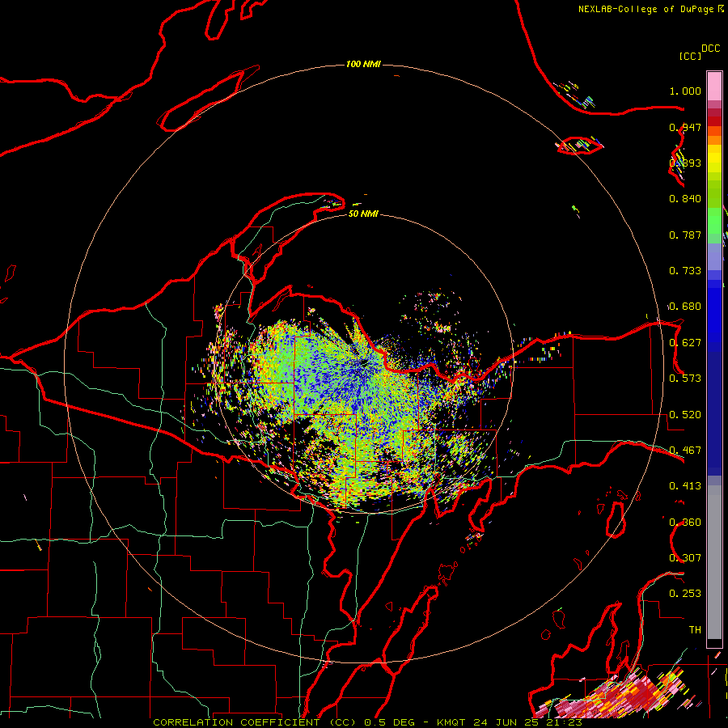Click the 0.787 legend value
The image size is (728, 728).
[685, 235]
